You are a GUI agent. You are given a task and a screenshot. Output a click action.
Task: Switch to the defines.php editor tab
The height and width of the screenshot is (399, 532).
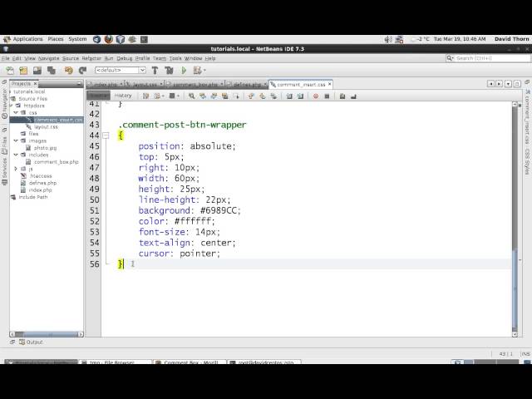tap(247, 84)
